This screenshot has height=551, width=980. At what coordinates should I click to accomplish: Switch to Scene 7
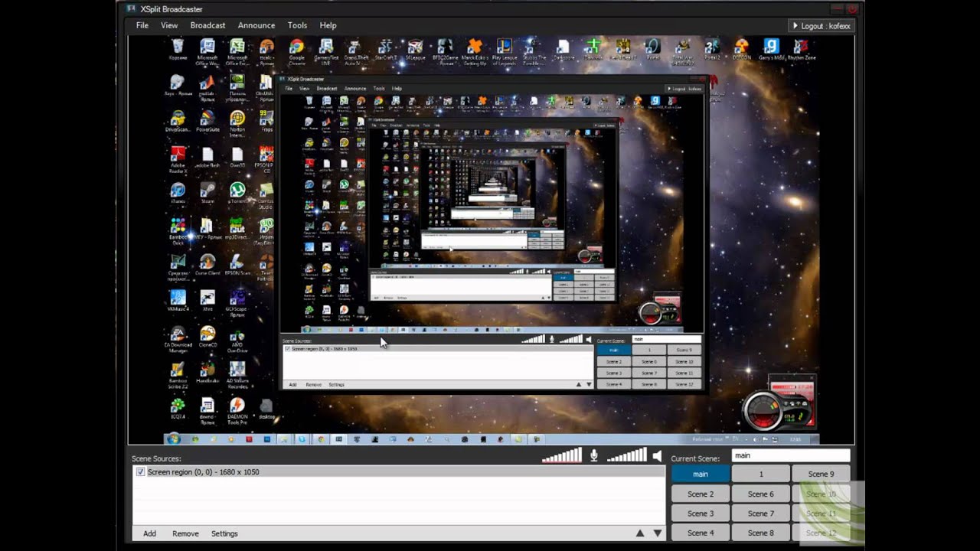761,514
